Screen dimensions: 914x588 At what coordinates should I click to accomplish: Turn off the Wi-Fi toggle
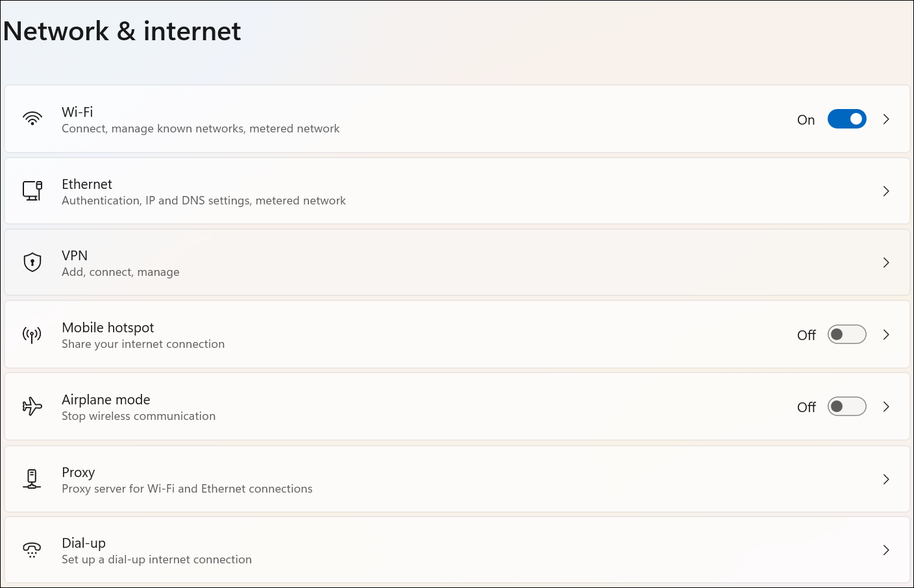(846, 119)
